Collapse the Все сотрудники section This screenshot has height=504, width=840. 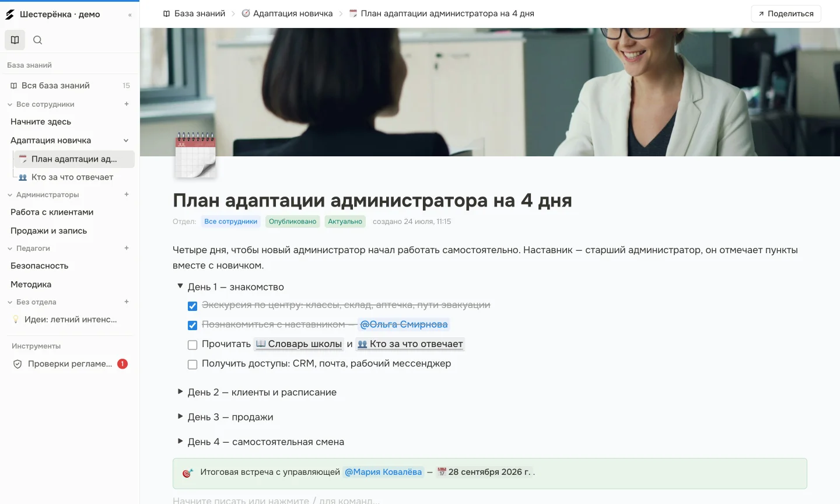tap(10, 104)
